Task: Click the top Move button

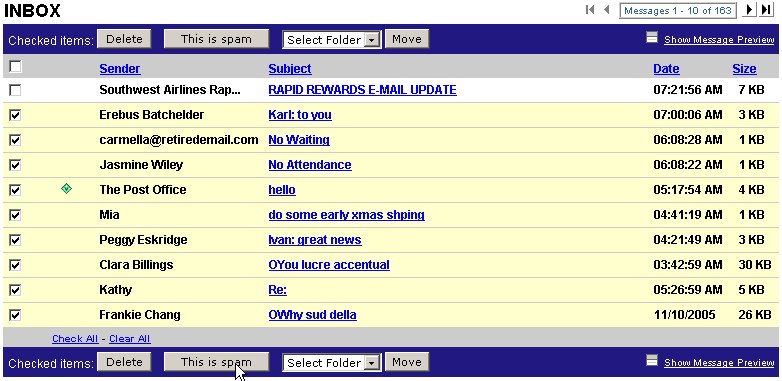Action: [x=407, y=39]
